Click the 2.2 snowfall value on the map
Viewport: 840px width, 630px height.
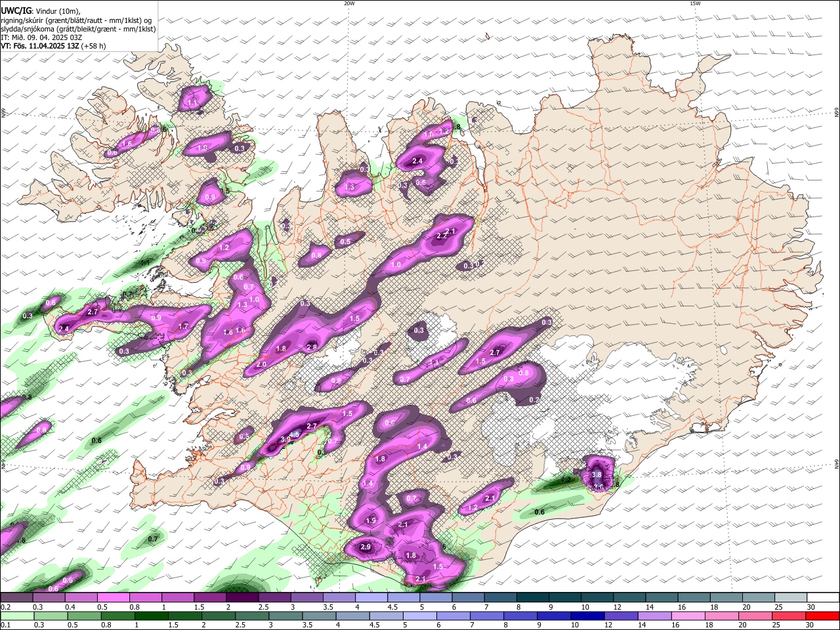pos(442,236)
